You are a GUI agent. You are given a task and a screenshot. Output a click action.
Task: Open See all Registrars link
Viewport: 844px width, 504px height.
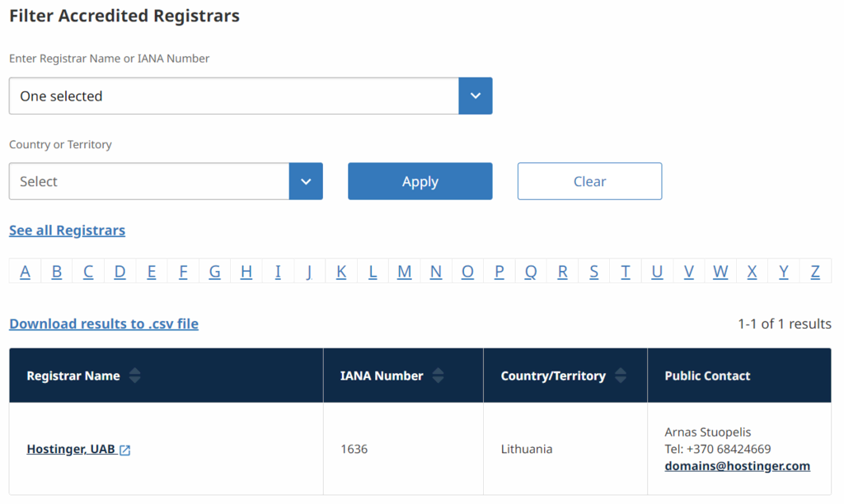pos(67,231)
